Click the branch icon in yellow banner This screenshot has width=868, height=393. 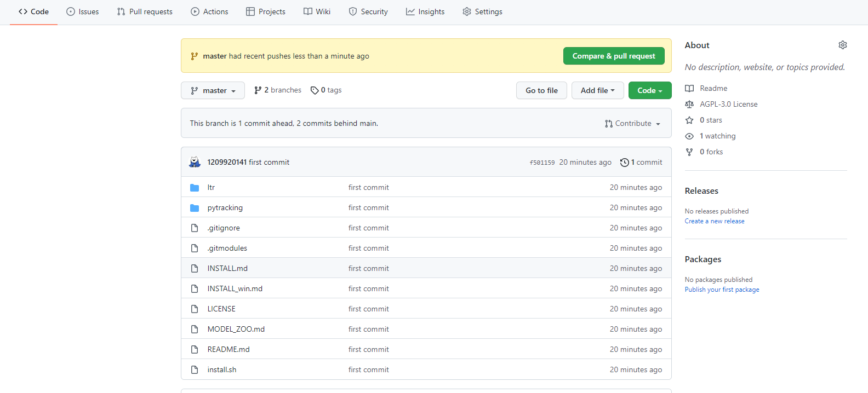(x=195, y=56)
